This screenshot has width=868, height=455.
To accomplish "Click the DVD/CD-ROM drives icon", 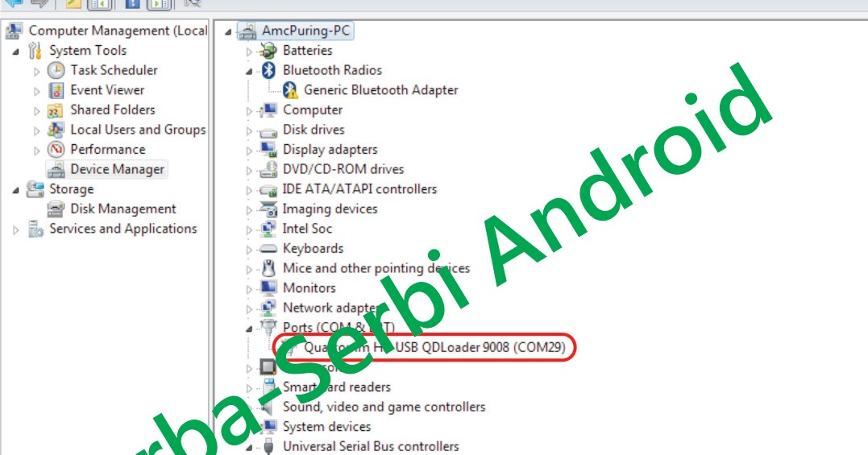I will pyautogui.click(x=268, y=169).
